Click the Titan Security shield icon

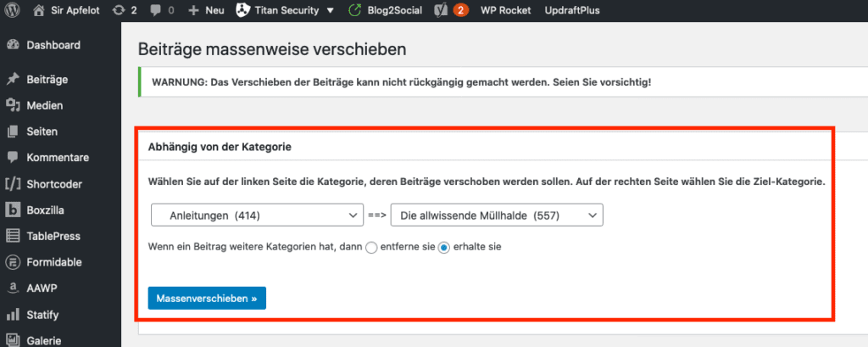242,10
